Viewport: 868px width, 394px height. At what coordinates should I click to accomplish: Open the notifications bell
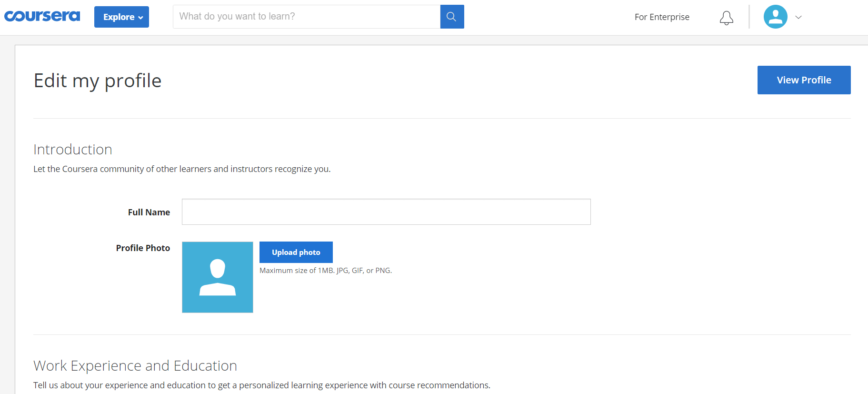click(x=726, y=18)
